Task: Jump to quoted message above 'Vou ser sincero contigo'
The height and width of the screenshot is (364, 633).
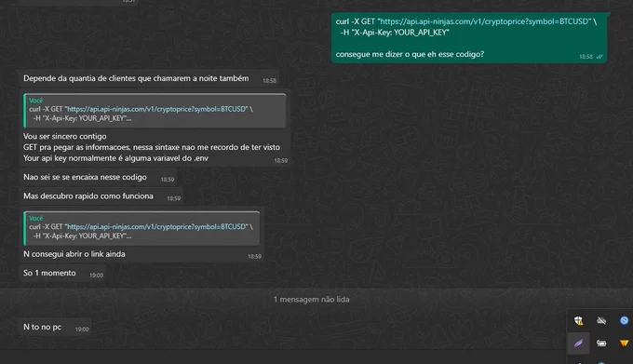Action: coord(155,110)
